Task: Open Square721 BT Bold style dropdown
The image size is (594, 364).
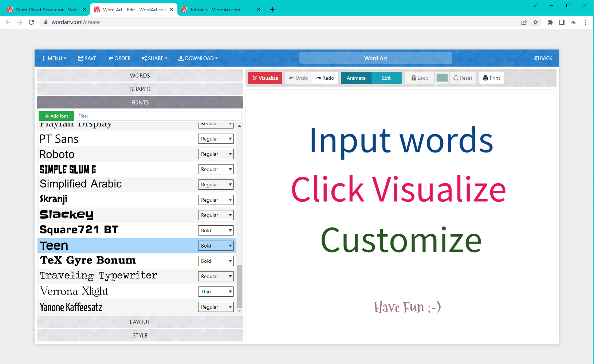Action: point(216,230)
